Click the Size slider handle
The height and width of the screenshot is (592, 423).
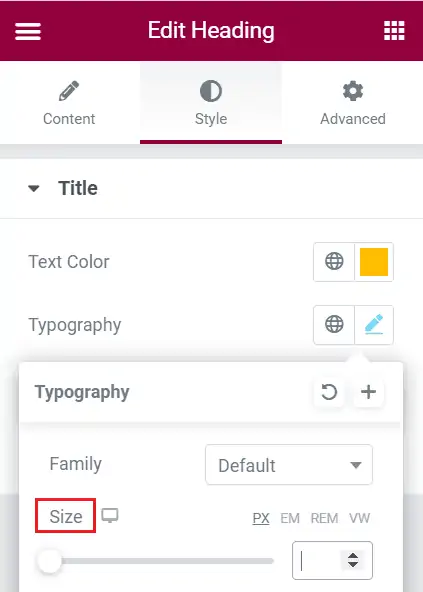[49, 561]
